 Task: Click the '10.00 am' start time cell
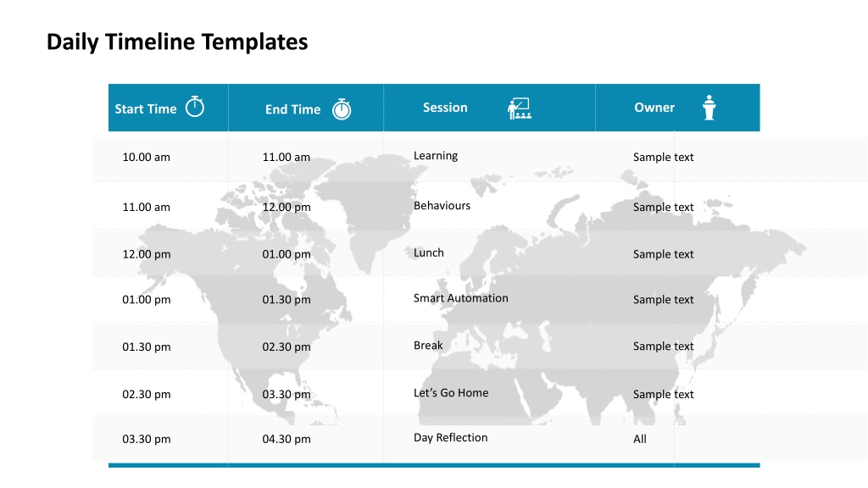(x=146, y=157)
